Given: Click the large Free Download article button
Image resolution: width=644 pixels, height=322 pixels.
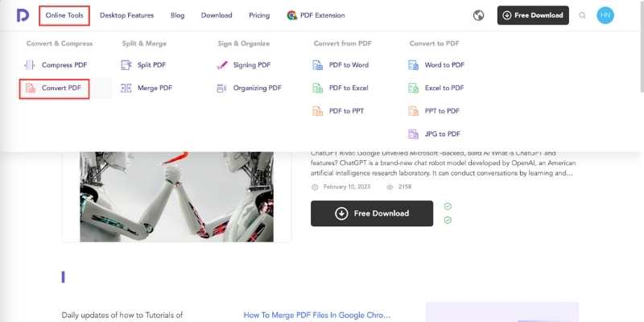Looking at the screenshot, I should [372, 213].
